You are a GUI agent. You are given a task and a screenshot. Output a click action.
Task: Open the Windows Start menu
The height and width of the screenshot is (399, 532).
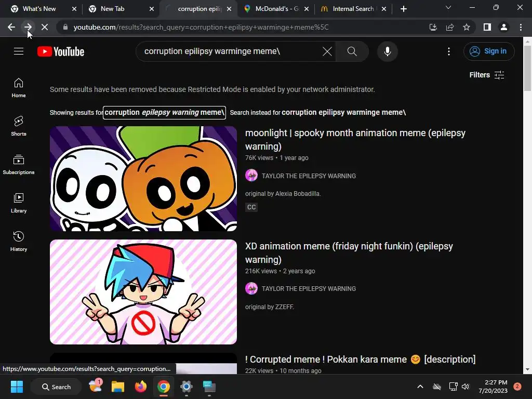(17, 387)
